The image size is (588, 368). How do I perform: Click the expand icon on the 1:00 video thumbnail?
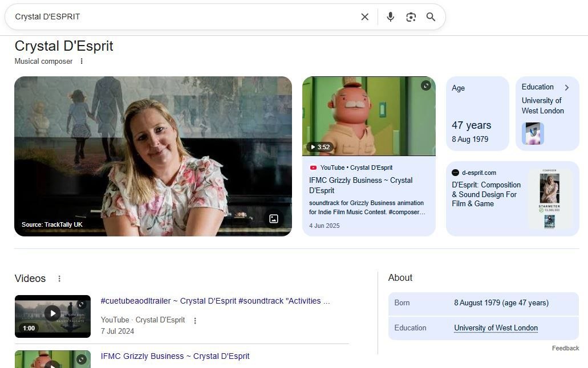(82, 304)
